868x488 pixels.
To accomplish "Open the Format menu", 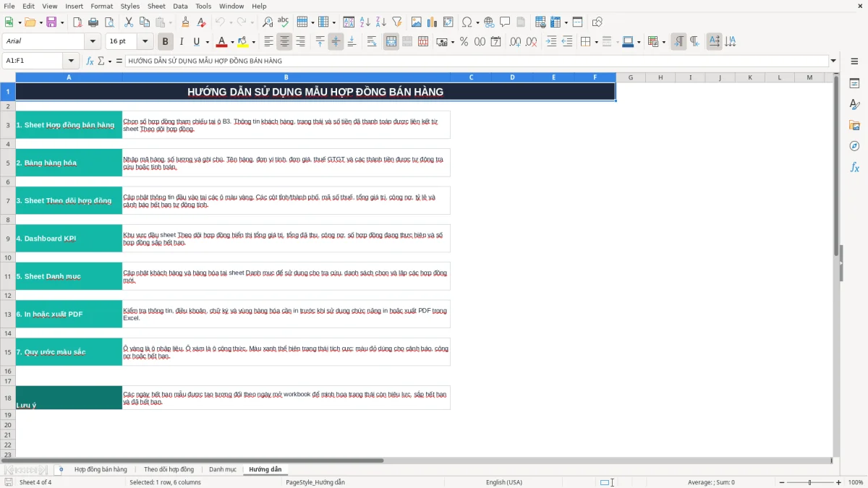I will click(x=101, y=6).
